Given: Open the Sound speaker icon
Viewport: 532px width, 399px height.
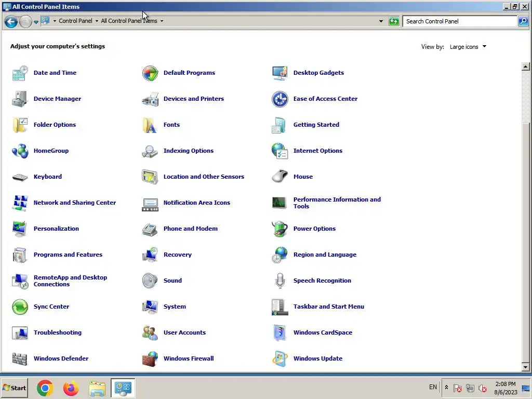Looking at the screenshot, I should (150, 281).
